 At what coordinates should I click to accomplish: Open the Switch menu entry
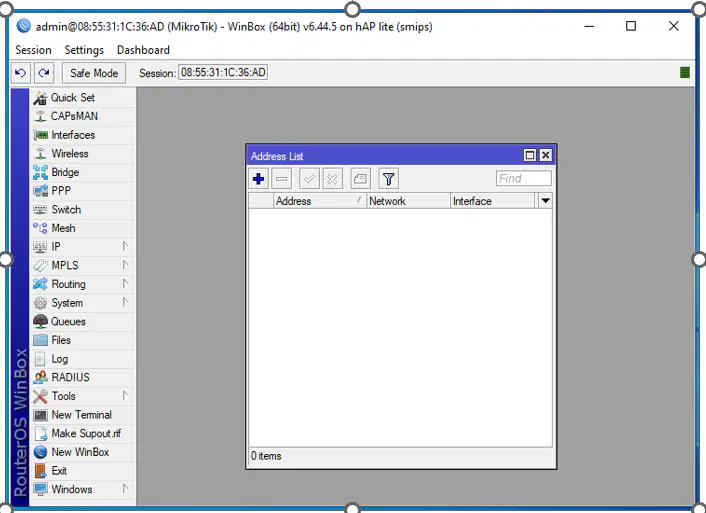pyautogui.click(x=83, y=210)
